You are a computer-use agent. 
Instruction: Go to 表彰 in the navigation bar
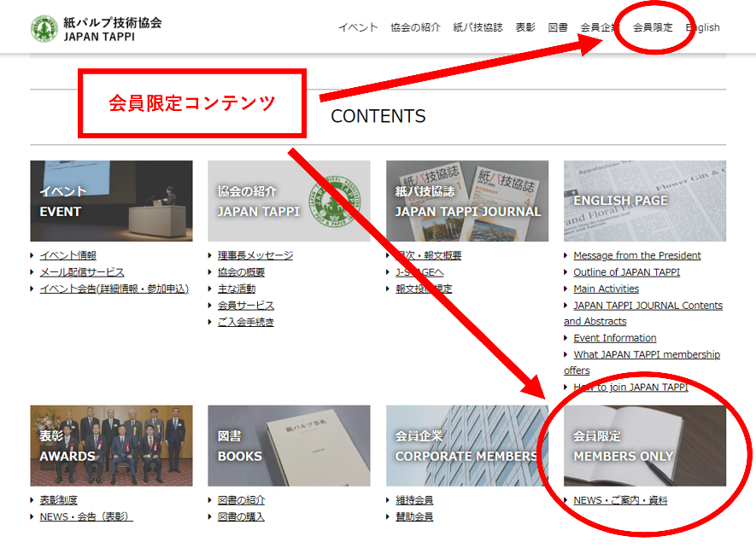525,27
